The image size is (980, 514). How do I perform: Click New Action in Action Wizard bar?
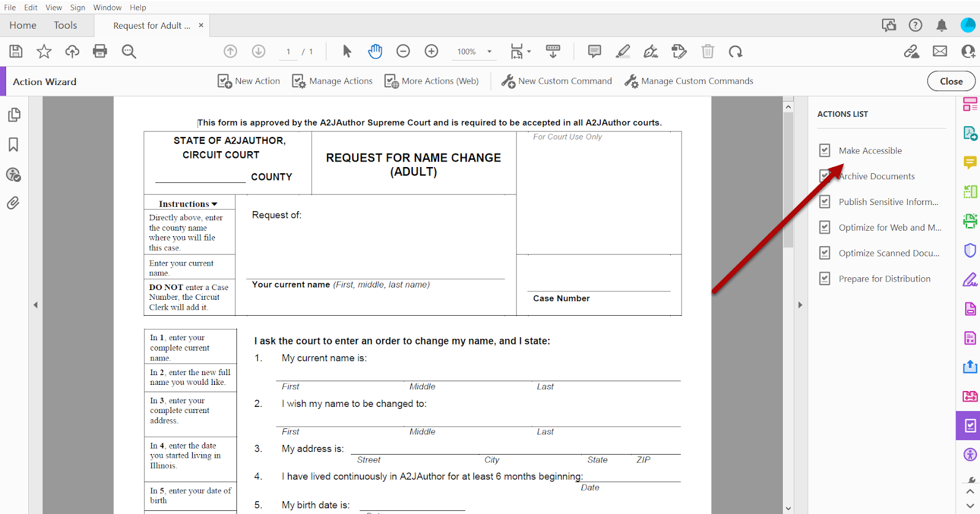point(249,81)
